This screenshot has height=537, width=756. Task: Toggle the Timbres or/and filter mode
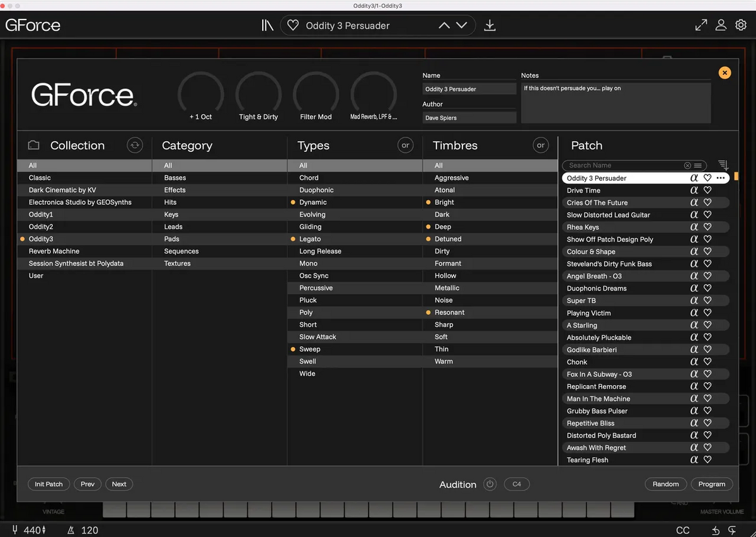(x=541, y=145)
